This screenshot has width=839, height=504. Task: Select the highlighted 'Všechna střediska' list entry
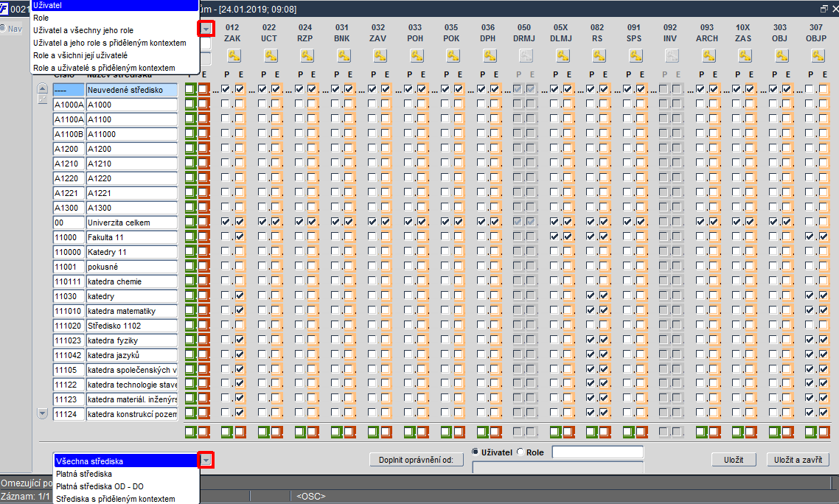(126, 461)
